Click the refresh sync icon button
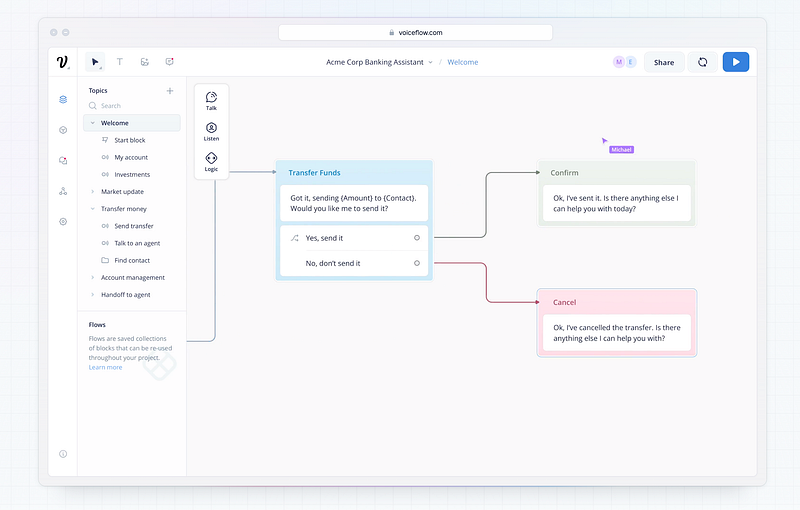 703,62
